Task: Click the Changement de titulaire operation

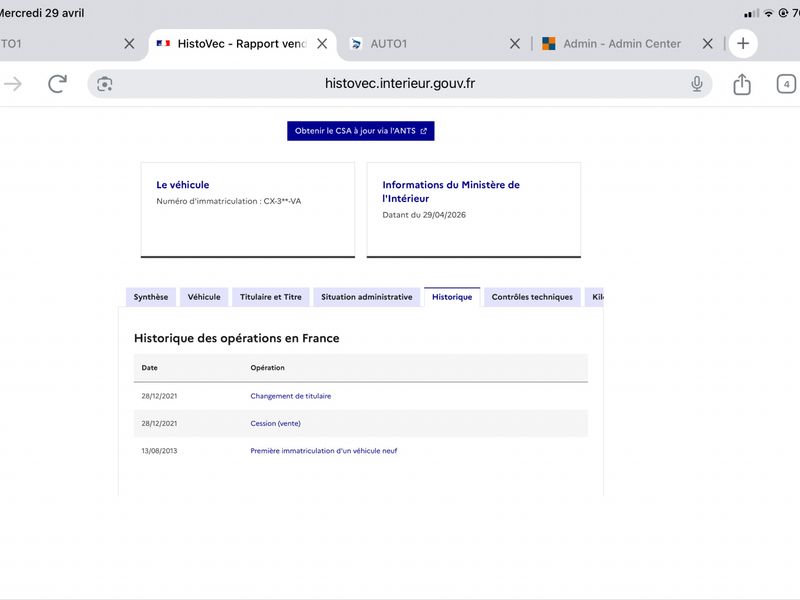Action: [x=290, y=396]
